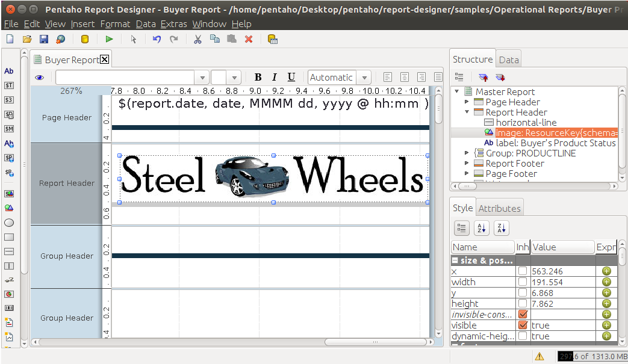Viewport: 628px width, 364px height.
Task: Open the font size dropdown arrow
Action: (234, 77)
